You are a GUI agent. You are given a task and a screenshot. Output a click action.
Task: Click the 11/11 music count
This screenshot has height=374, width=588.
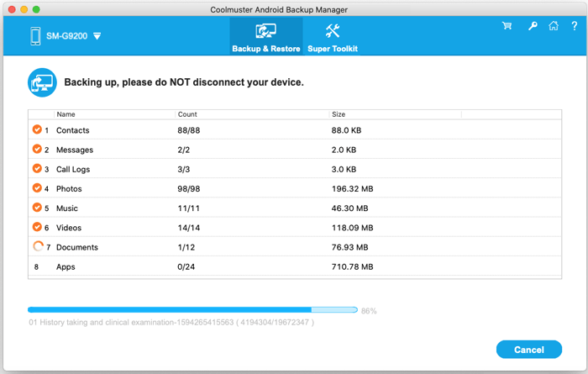[x=189, y=208]
